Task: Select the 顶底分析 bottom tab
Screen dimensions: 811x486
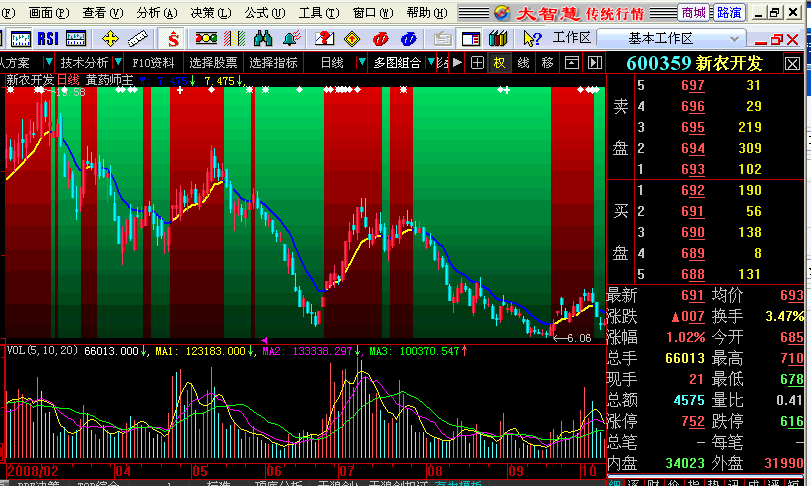Action: (x=278, y=483)
